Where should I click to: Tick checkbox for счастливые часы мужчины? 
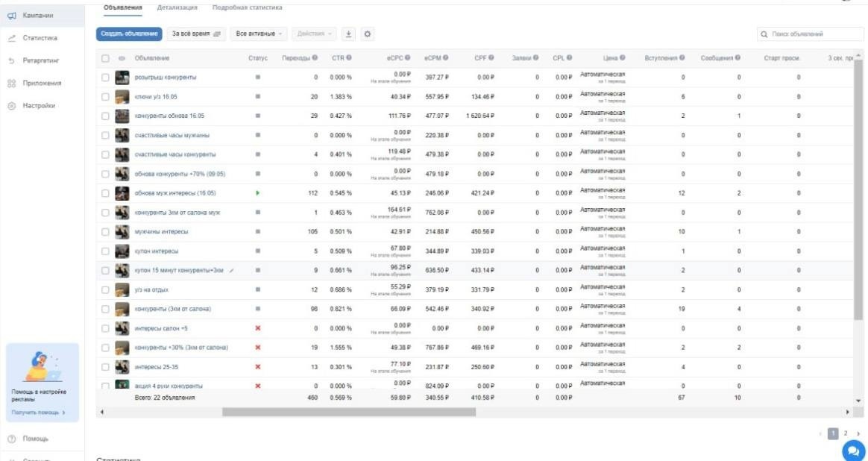click(x=105, y=135)
